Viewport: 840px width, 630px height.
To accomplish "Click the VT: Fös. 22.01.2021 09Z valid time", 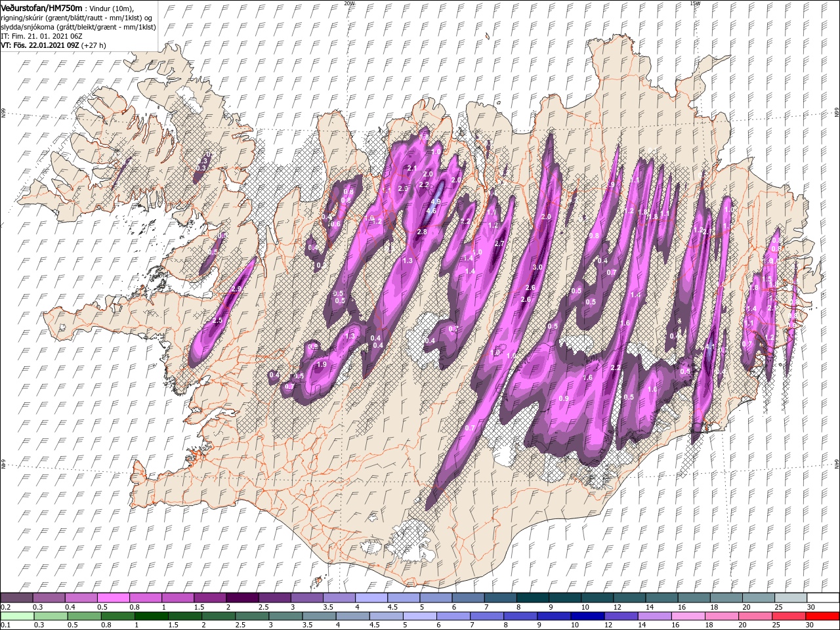I will [52, 45].
